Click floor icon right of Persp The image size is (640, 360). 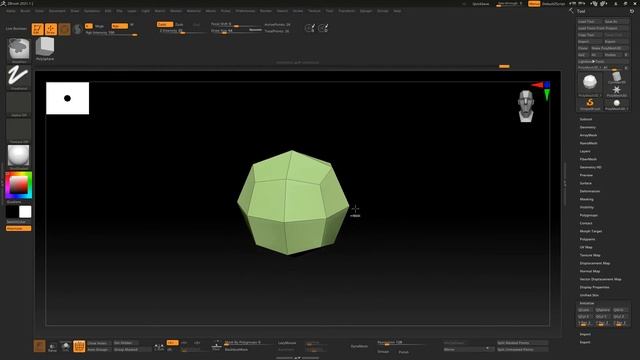click(x=65, y=347)
